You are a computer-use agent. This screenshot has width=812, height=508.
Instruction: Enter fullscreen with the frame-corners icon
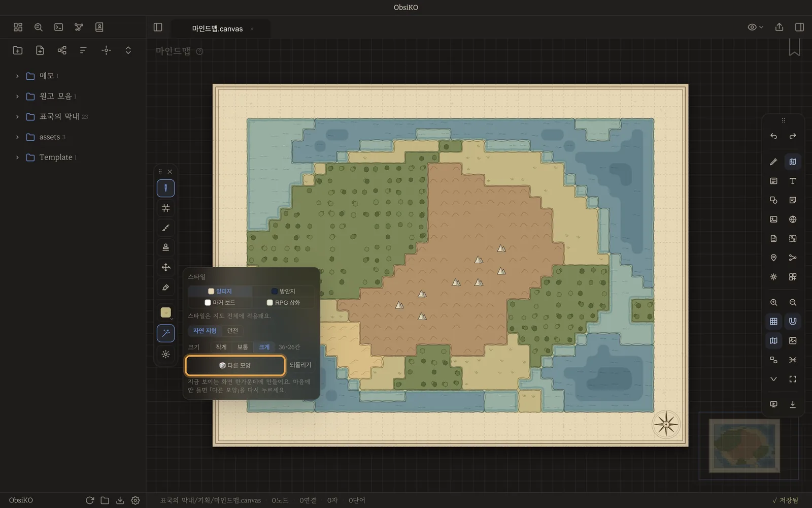click(x=793, y=379)
